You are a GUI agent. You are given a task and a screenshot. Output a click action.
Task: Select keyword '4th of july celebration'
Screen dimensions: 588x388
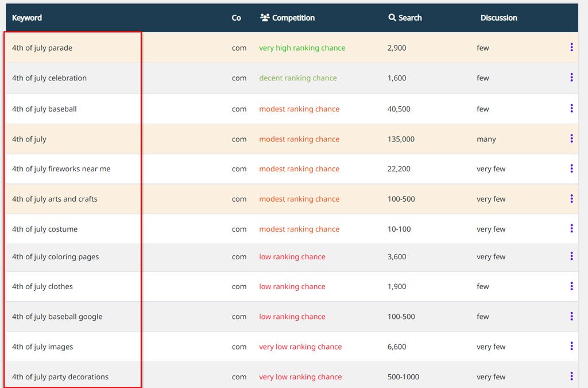pos(49,78)
